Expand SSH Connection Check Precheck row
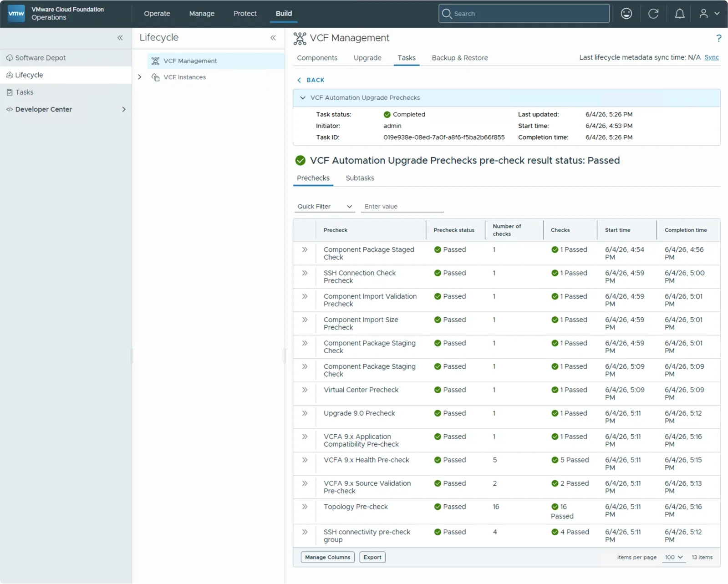Image resolution: width=728 pixels, height=584 pixels. [305, 273]
